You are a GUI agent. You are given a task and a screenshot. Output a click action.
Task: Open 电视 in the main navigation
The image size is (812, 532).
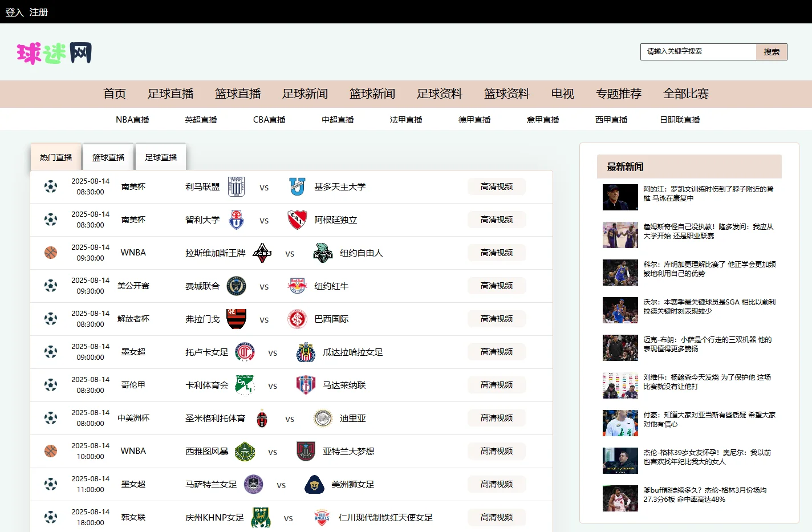[563, 94]
